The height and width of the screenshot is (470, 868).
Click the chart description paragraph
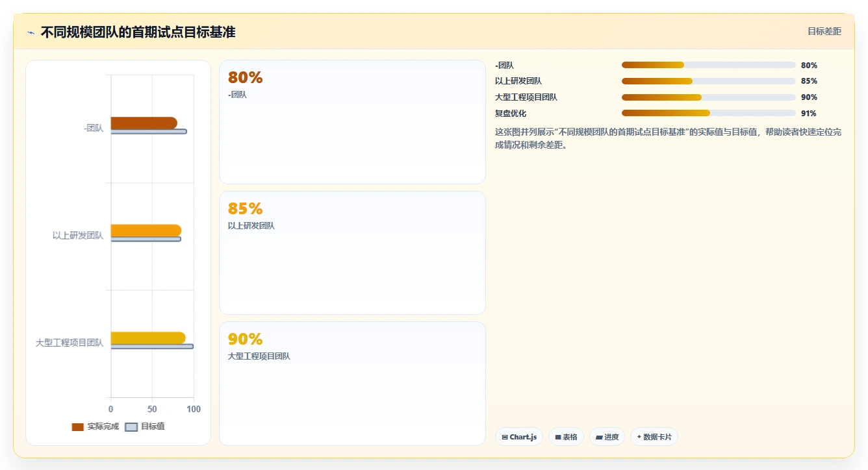coord(668,138)
